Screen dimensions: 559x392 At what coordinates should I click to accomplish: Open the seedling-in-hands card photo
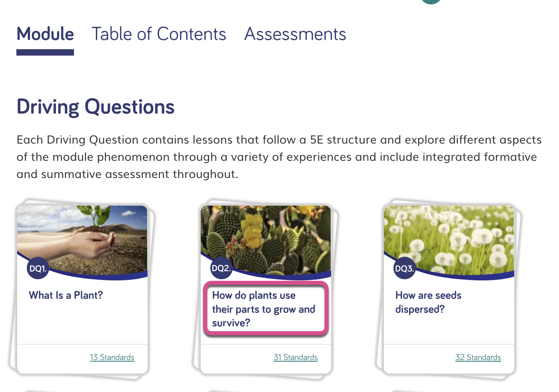point(82,240)
